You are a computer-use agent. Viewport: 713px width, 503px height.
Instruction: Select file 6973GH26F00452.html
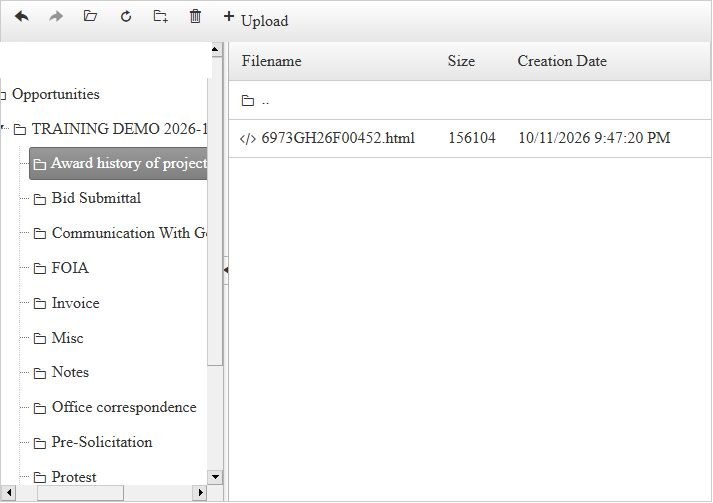(338, 138)
